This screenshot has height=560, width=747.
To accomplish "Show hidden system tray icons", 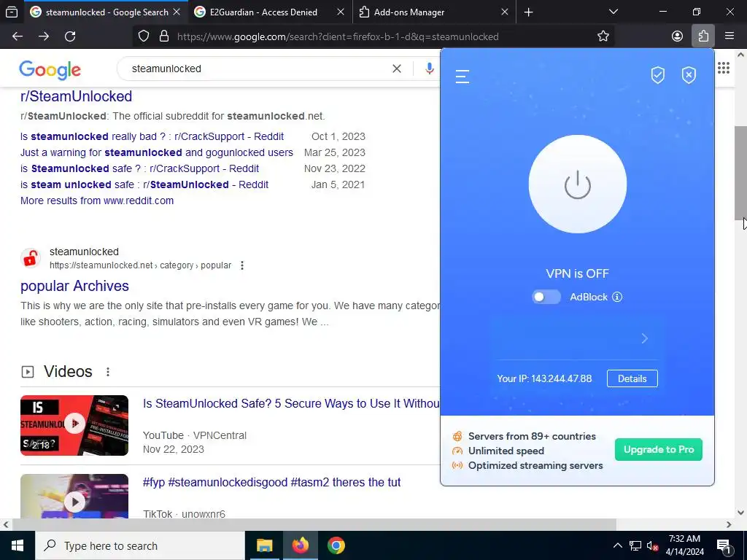I will pyautogui.click(x=617, y=545).
